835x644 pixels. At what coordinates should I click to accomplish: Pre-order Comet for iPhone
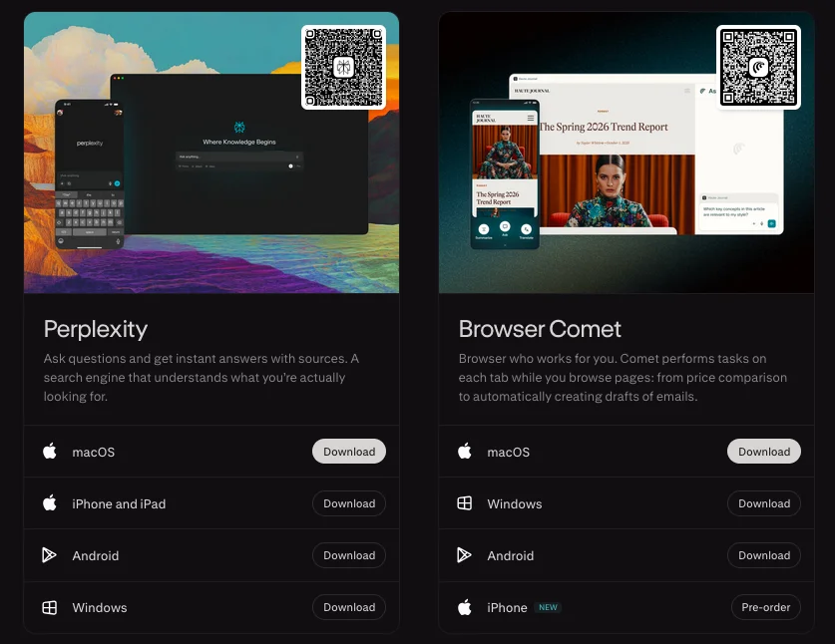tap(764, 607)
